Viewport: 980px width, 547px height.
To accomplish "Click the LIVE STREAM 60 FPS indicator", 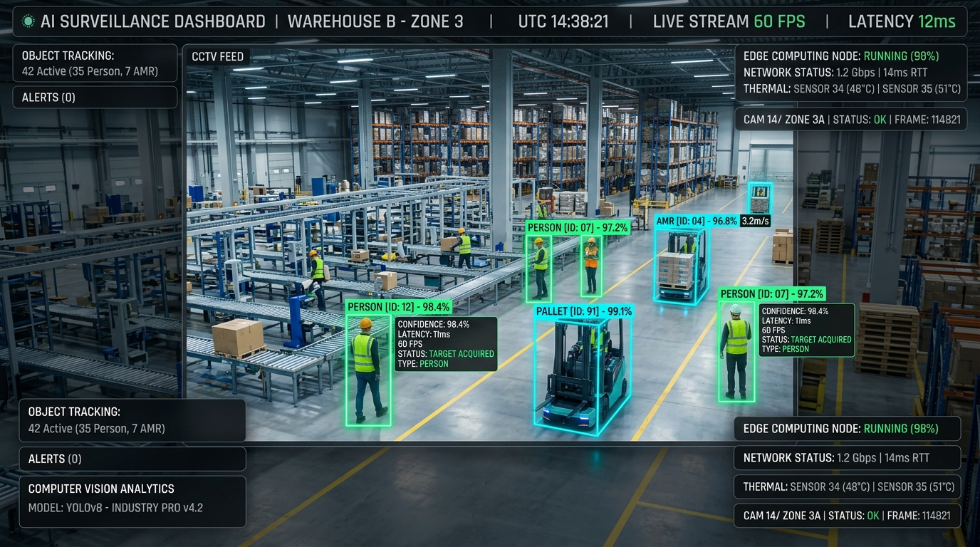I will point(729,21).
